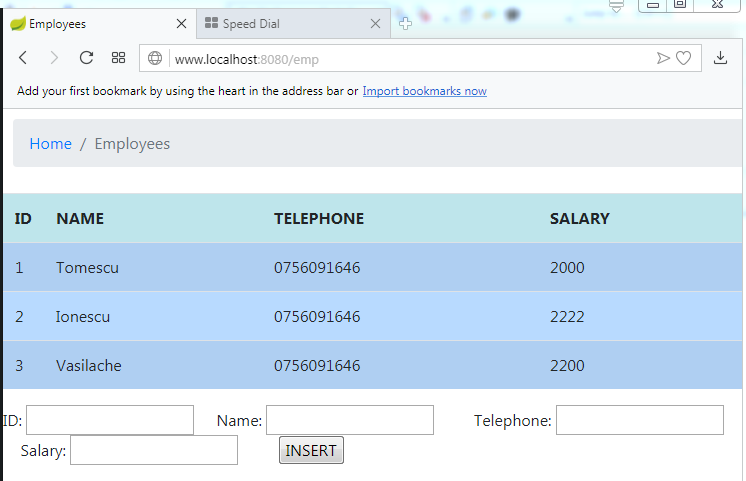Click the browser back arrow
746x481 pixels.
point(23,58)
